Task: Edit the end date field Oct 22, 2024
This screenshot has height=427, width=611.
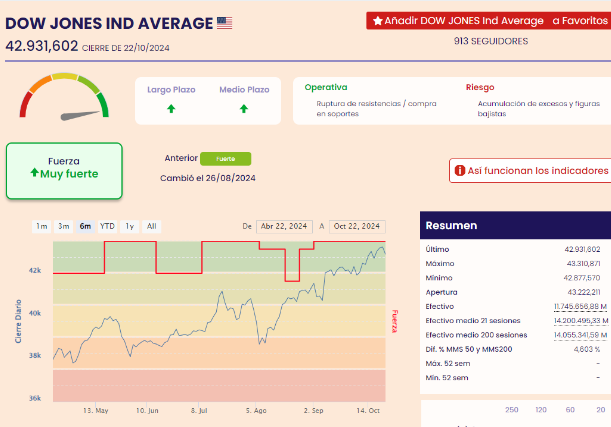Action: (357, 226)
